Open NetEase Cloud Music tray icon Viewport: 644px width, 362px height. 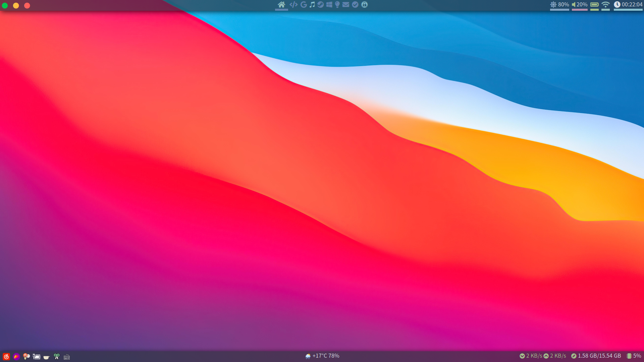click(6, 357)
